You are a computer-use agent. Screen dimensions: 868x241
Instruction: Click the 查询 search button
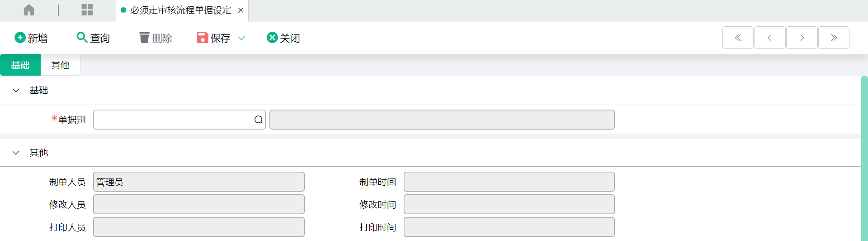click(93, 38)
